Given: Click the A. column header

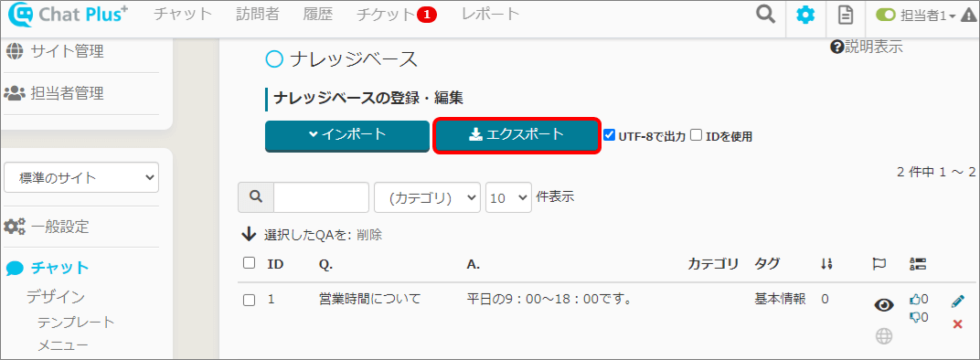Looking at the screenshot, I should (x=474, y=264).
